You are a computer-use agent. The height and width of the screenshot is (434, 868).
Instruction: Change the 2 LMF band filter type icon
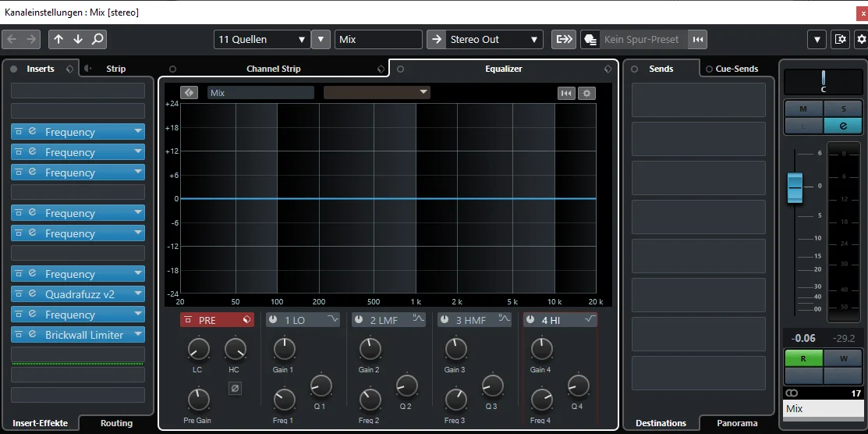click(418, 319)
